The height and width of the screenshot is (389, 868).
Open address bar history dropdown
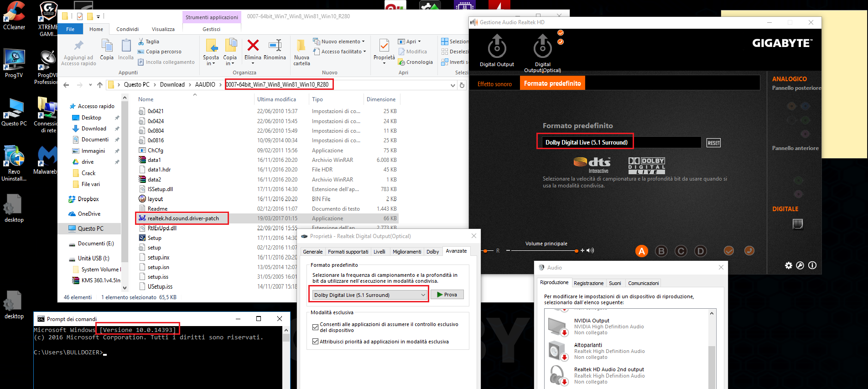tap(452, 85)
